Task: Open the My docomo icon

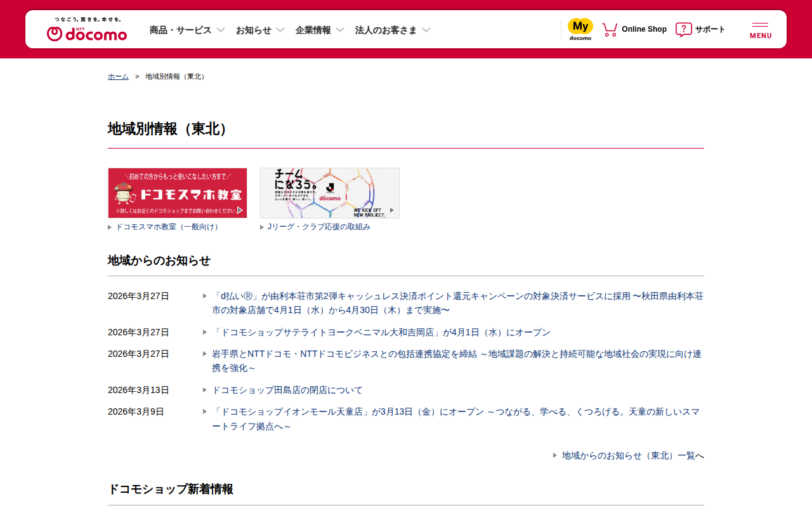Action: click(x=580, y=29)
